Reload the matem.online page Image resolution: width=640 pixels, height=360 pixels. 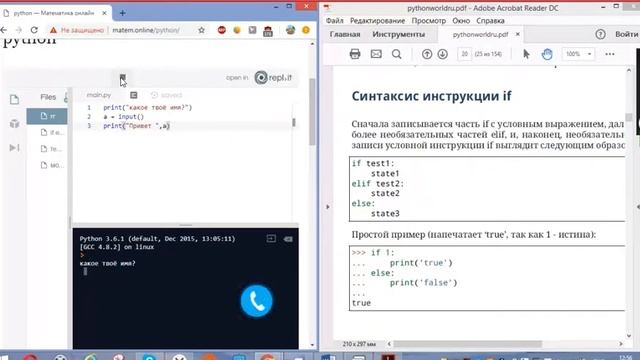pyautogui.click(x=34, y=30)
